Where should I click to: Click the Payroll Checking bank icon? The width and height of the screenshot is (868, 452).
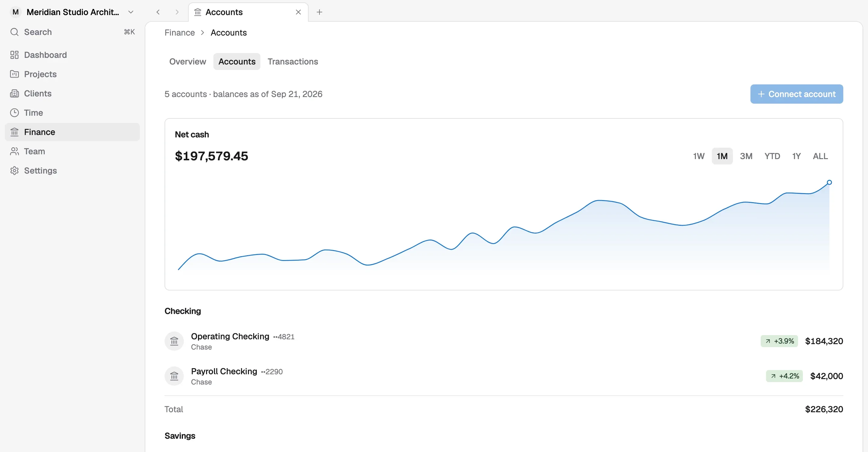[x=174, y=376]
